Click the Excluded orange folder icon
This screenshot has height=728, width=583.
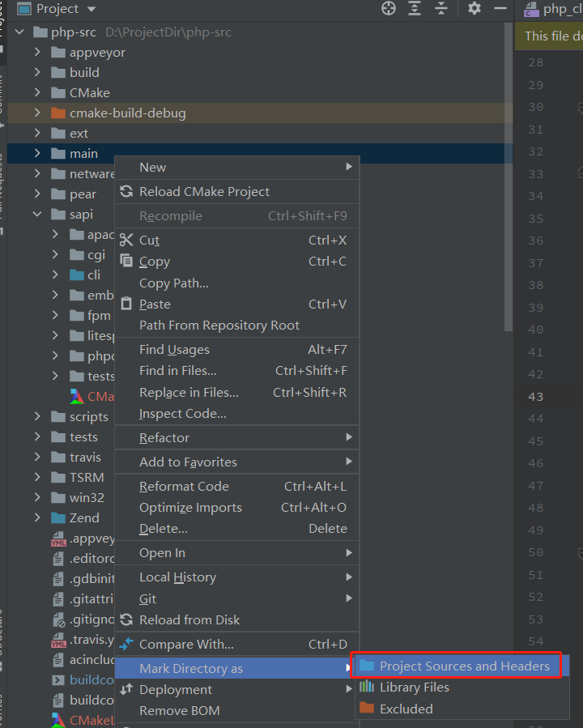[367, 708]
